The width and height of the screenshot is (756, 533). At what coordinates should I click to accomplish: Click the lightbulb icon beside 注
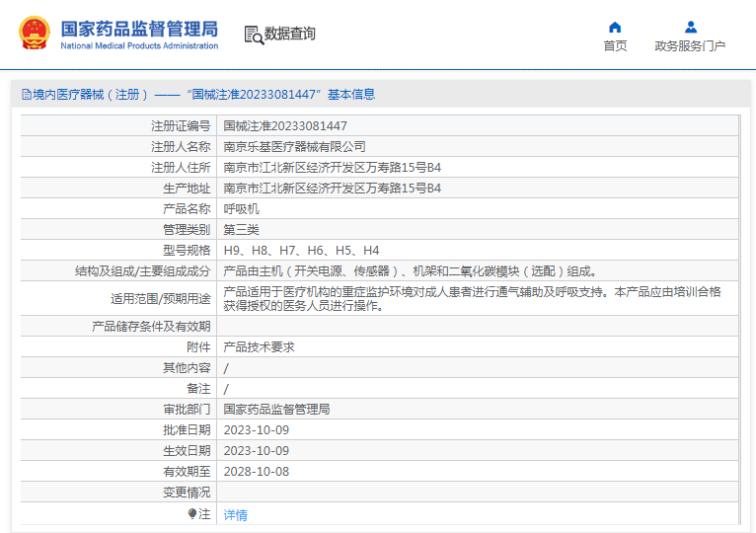192,513
